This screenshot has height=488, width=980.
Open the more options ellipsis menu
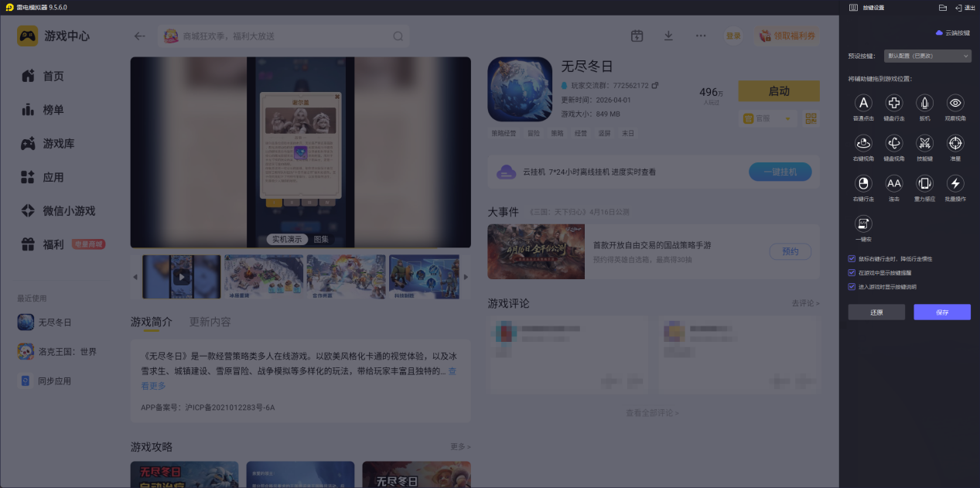pos(700,36)
